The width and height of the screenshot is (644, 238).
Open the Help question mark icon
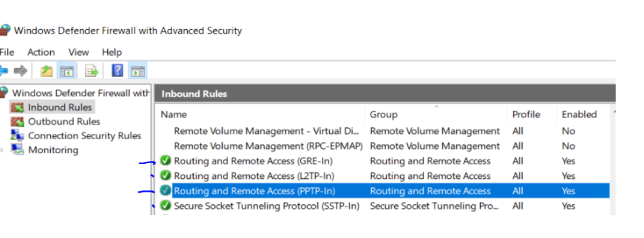117,71
